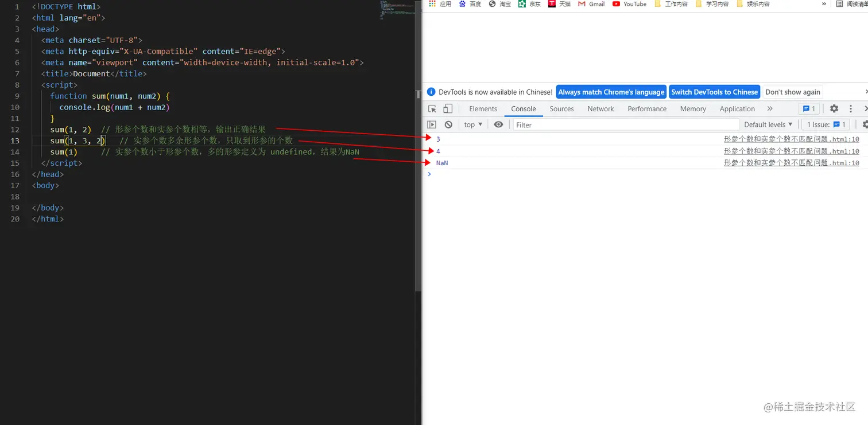Switch to the Sources tab
The width and height of the screenshot is (868, 425).
click(561, 109)
